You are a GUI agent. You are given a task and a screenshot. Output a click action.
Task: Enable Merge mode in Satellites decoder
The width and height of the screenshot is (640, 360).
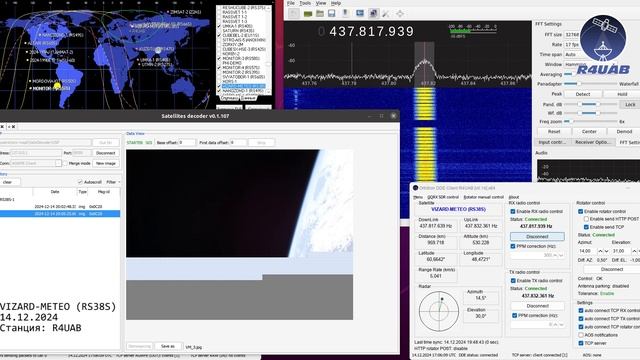click(65, 163)
